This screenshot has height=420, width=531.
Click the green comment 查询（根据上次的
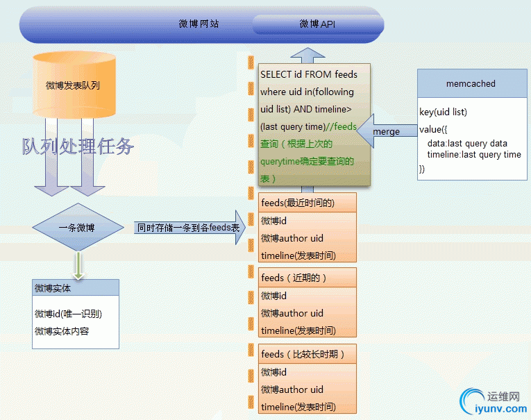[x=296, y=144]
